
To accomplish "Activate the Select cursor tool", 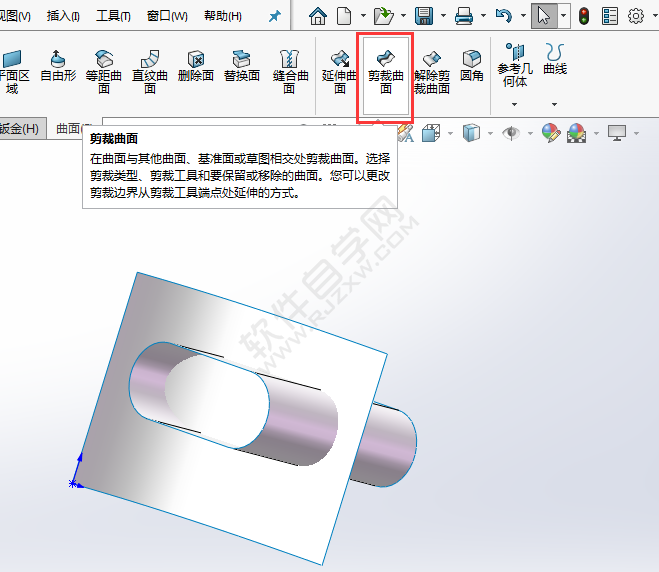I will tap(544, 16).
